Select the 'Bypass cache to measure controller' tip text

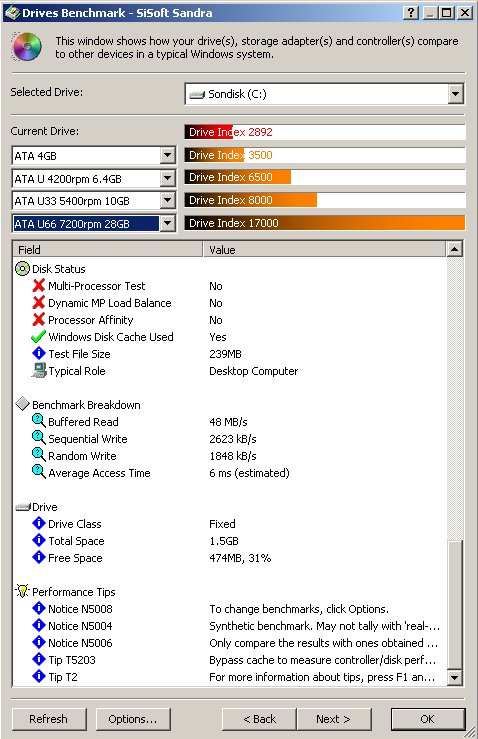click(322, 660)
